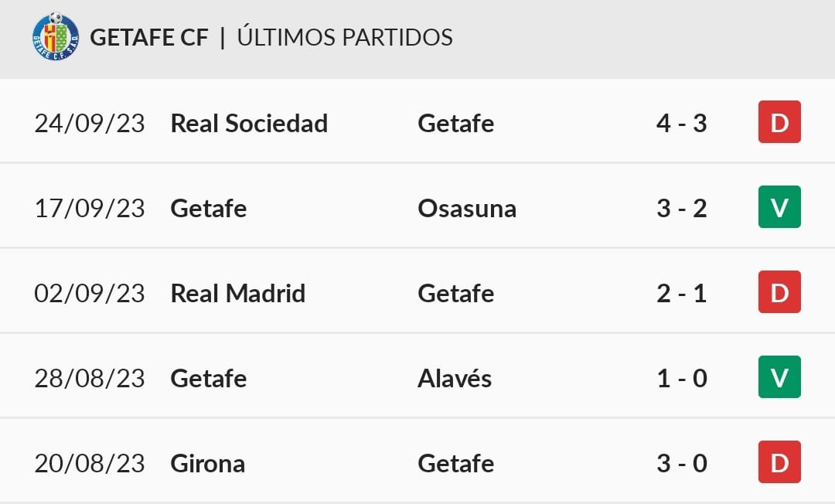This screenshot has height=504, width=835.
Task: Click red D badge for Real Madrid match
Action: coord(779,292)
